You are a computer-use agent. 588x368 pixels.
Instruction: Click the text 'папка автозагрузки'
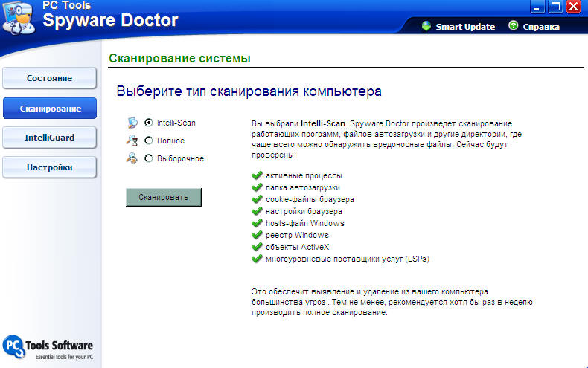303,187
